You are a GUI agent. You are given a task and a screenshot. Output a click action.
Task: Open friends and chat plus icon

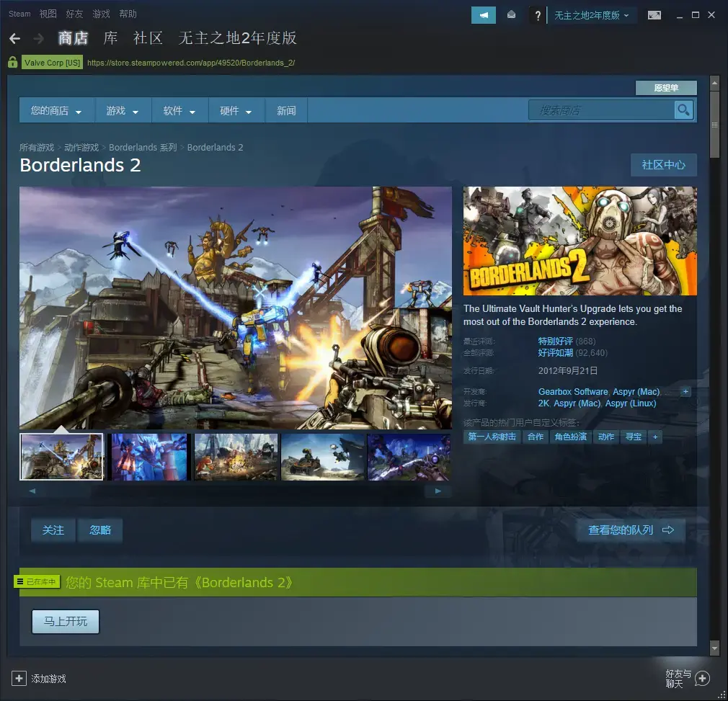[703, 678]
